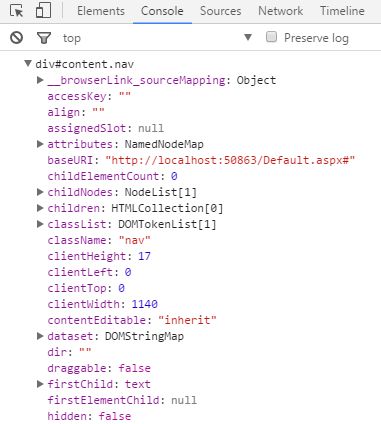The height and width of the screenshot is (424, 381).
Task: Open the console filter funnel icon
Action: click(x=44, y=38)
